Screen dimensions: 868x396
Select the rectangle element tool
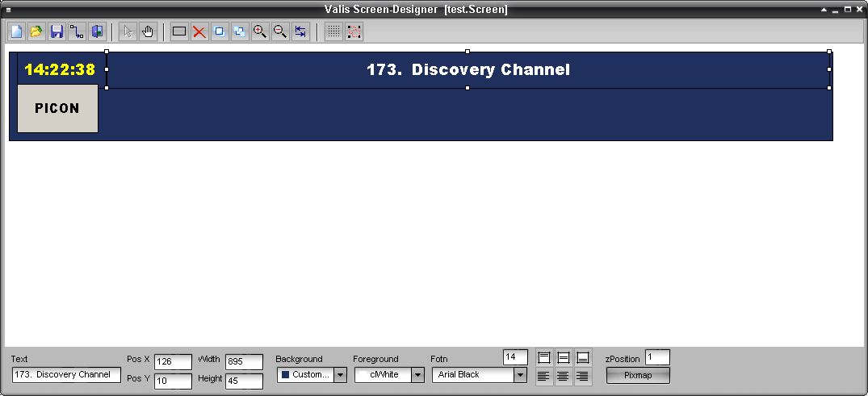tap(178, 31)
